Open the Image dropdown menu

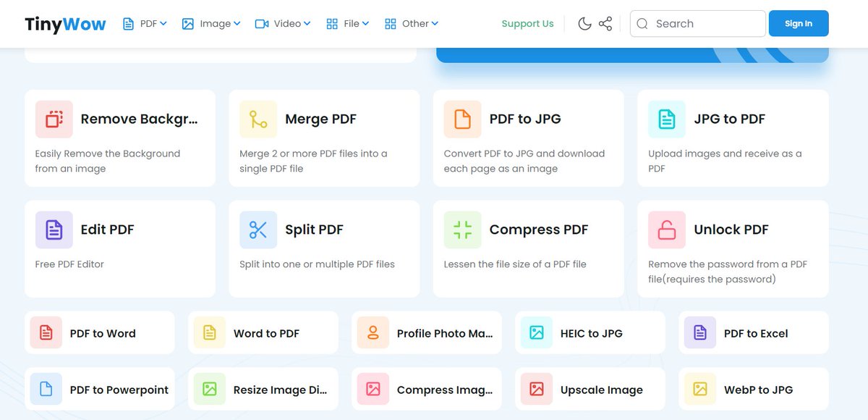(211, 24)
